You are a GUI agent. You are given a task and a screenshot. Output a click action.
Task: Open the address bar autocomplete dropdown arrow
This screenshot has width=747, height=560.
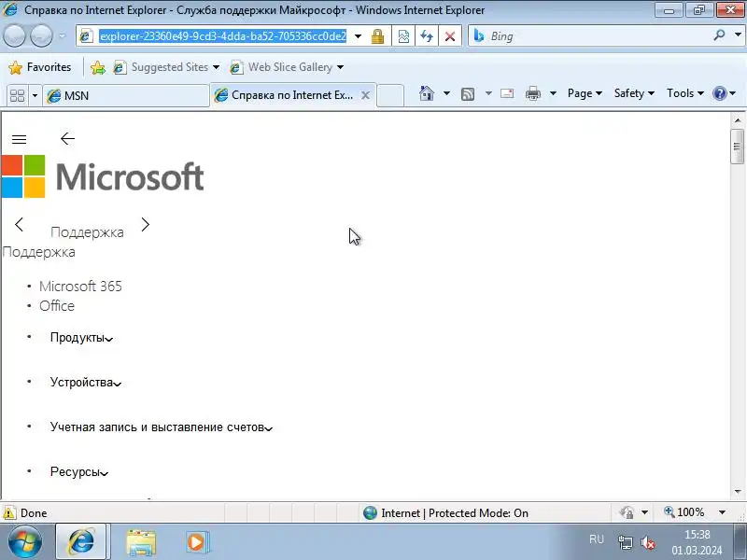[359, 36]
